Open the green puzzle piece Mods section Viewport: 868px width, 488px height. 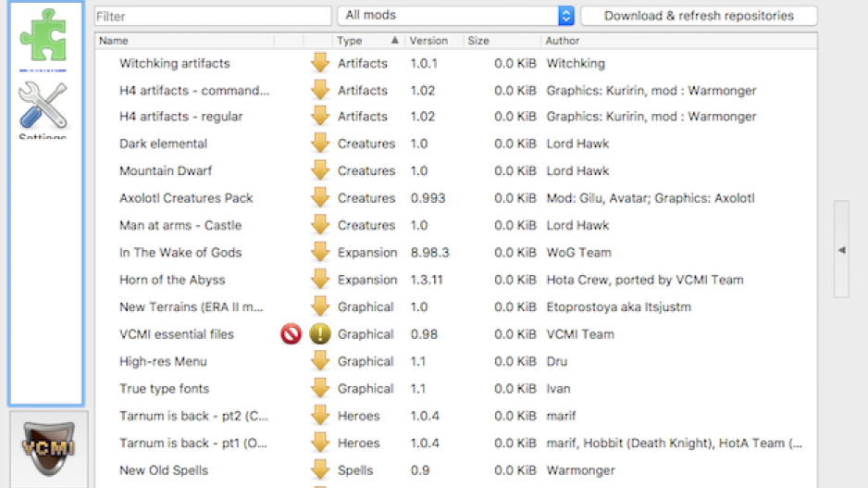click(43, 36)
